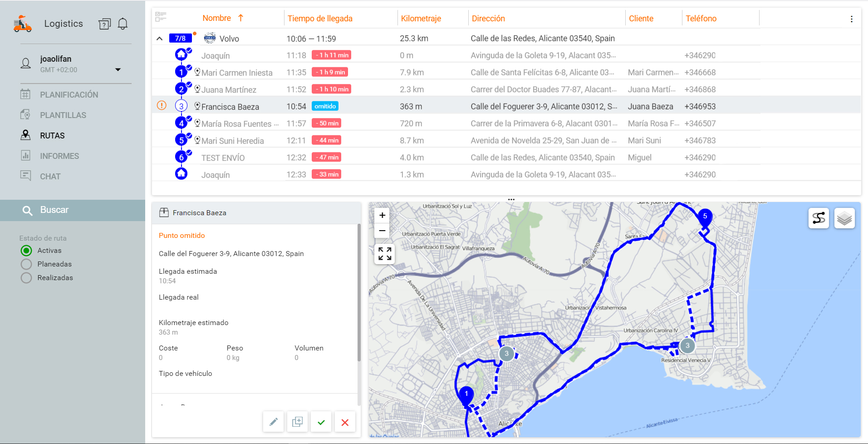The height and width of the screenshot is (444, 868).
Task: Select the Activas route status
Action: tap(26, 251)
